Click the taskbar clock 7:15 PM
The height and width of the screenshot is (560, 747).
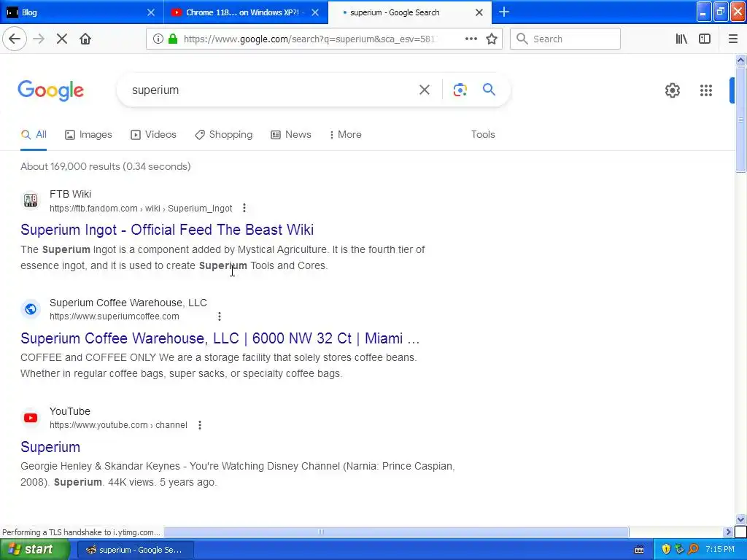(720, 550)
